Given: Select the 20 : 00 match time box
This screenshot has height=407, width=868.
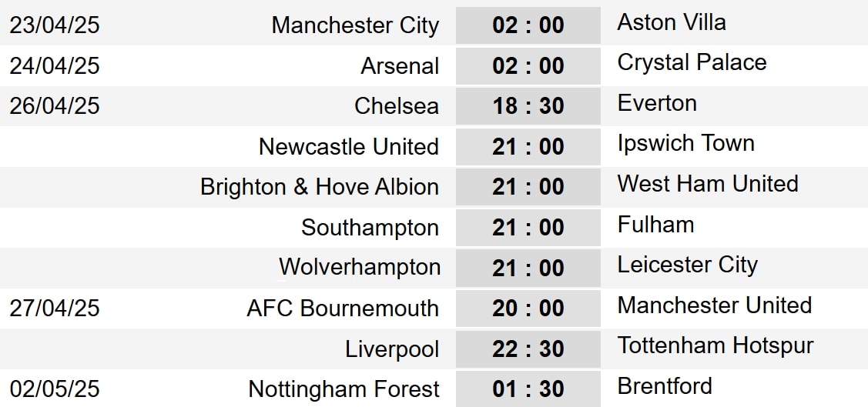Looking at the screenshot, I should click(x=528, y=309).
